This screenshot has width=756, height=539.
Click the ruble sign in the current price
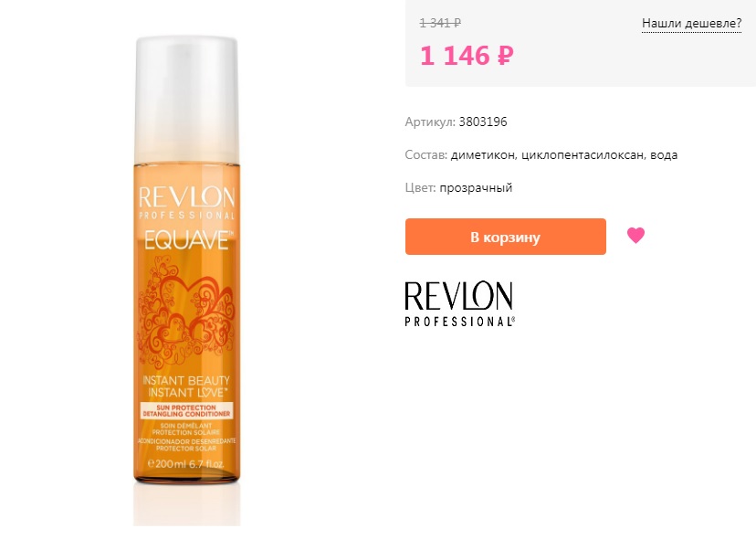point(504,56)
